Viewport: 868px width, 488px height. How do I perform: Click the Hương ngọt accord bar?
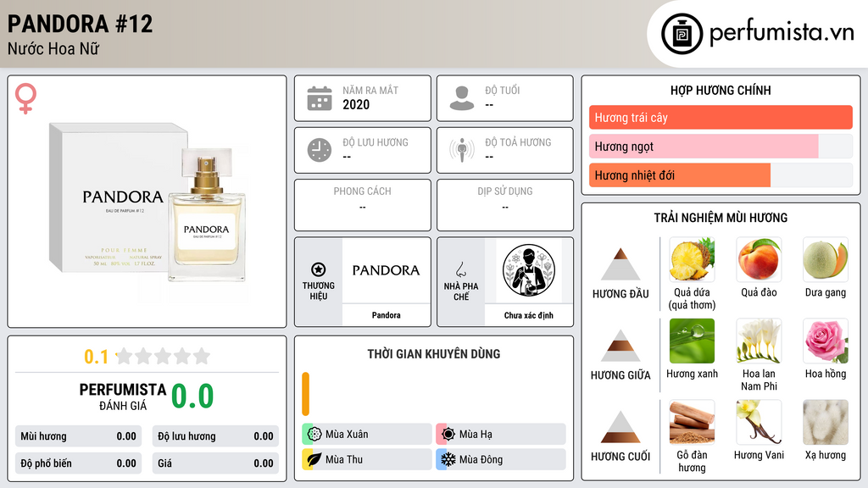(x=721, y=146)
